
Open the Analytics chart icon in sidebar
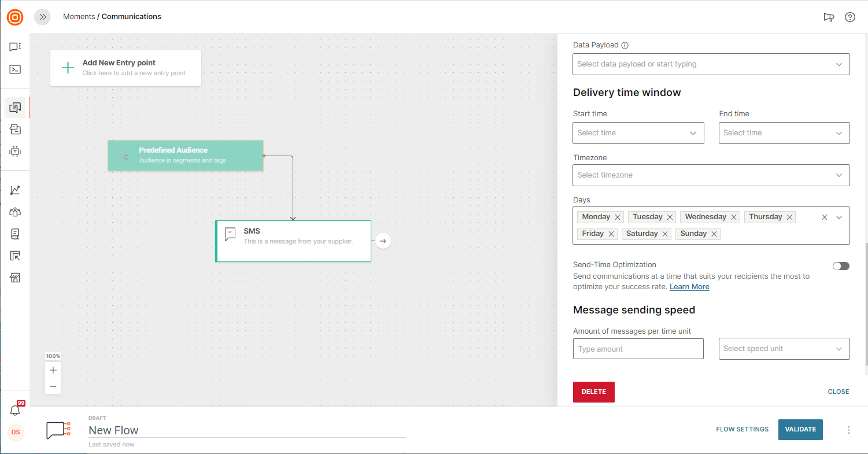click(15, 190)
